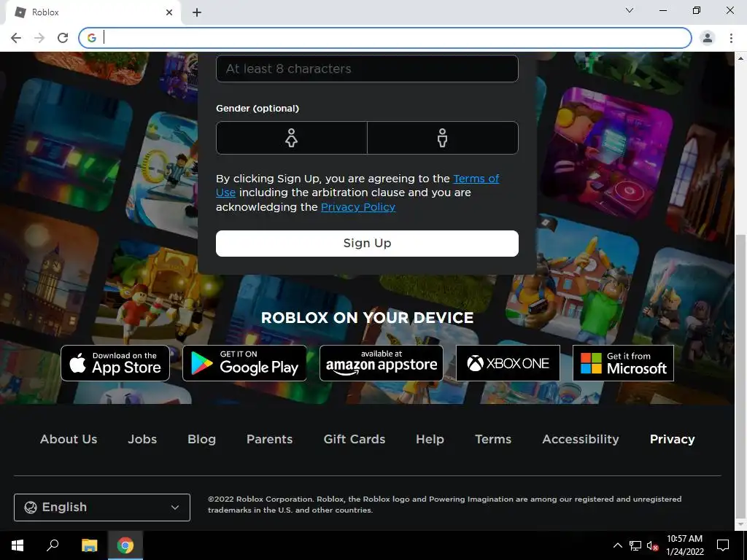Open the Privacy Policy link
The width and height of the screenshot is (747, 560).
click(x=358, y=207)
